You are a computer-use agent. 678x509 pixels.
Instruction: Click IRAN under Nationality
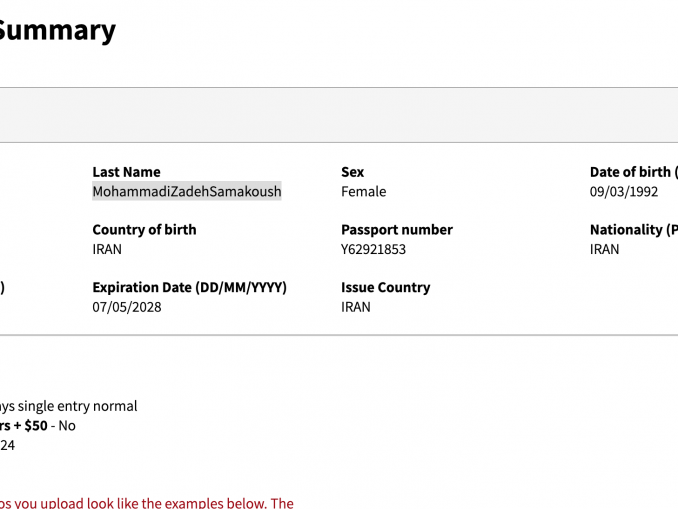tap(604, 249)
